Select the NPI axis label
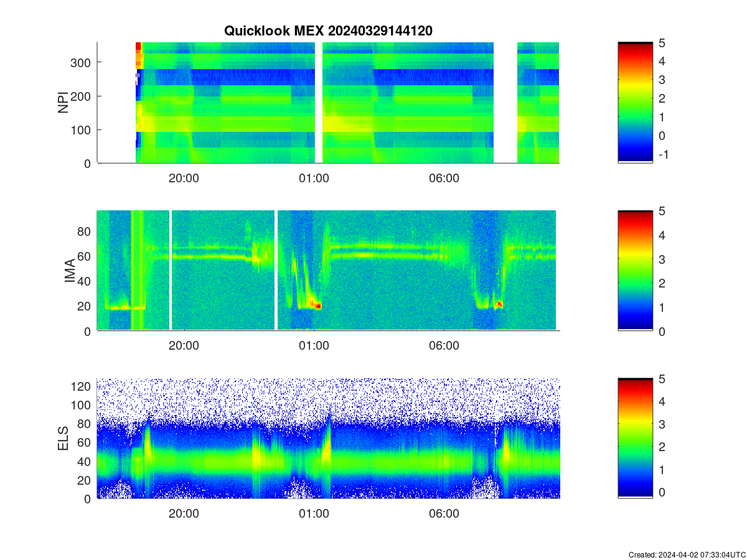 pyautogui.click(x=63, y=103)
